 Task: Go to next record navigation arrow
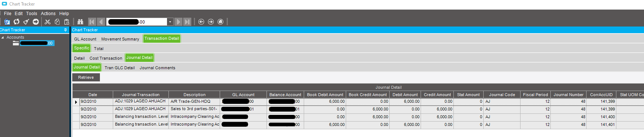coord(178,22)
